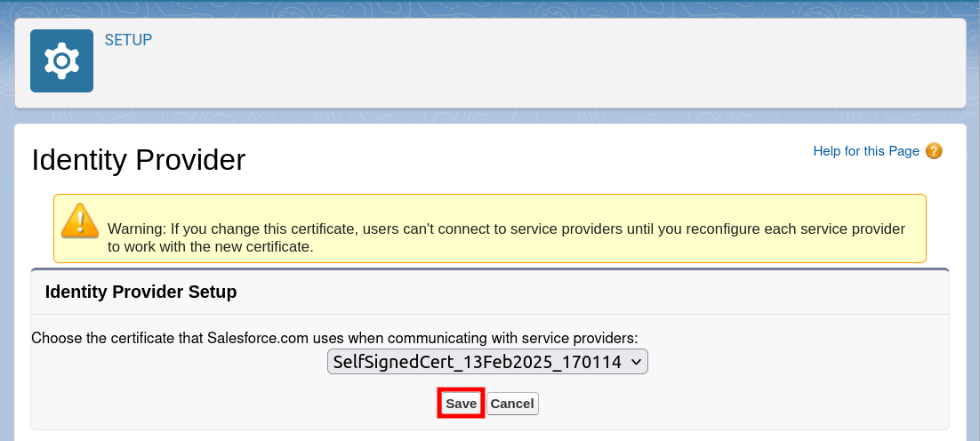Select the SelfSignedCert_13Feb2025_170114 text in the combo box

tap(476, 362)
